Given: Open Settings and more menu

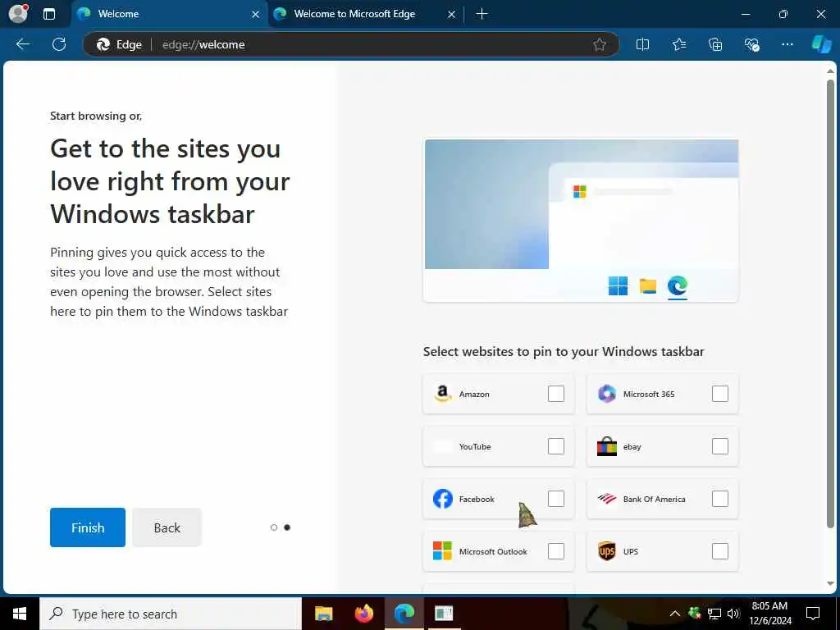Looking at the screenshot, I should point(787,44).
